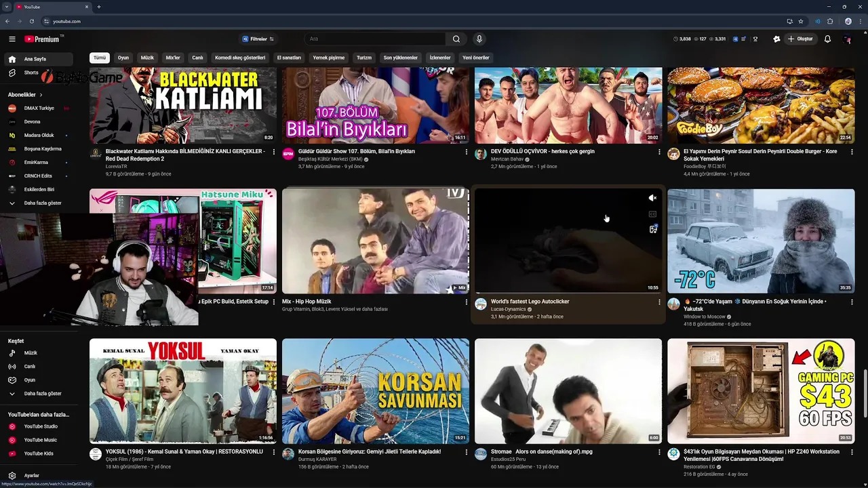The width and height of the screenshot is (868, 488).
Task: Select the Komedi skeç gösterileri chip
Action: (x=240, y=58)
